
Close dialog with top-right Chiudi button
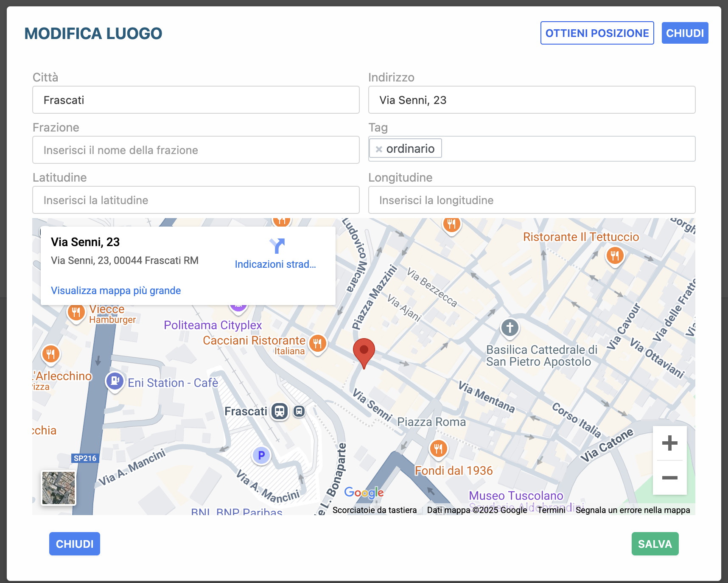click(685, 33)
